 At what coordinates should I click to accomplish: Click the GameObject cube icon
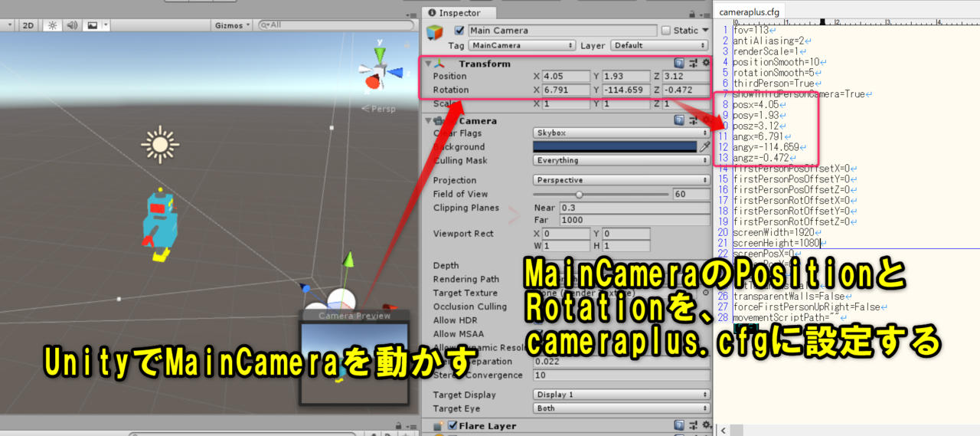[436, 32]
